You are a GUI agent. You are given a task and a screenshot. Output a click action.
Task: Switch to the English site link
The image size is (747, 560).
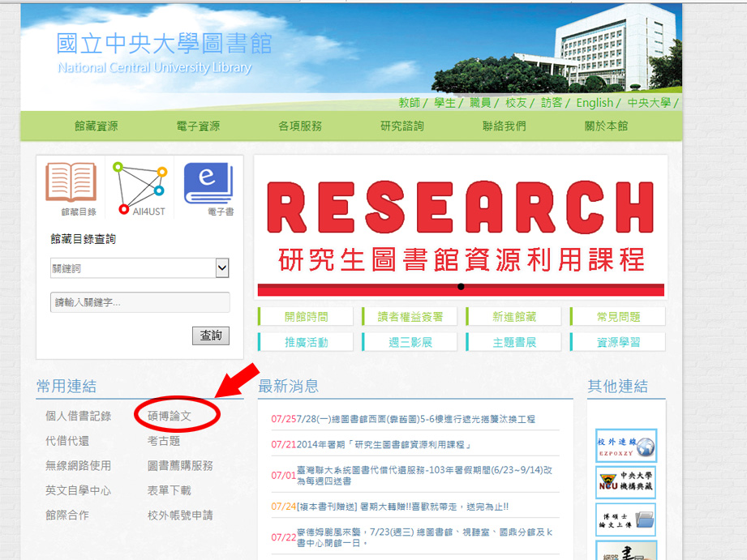(x=595, y=103)
